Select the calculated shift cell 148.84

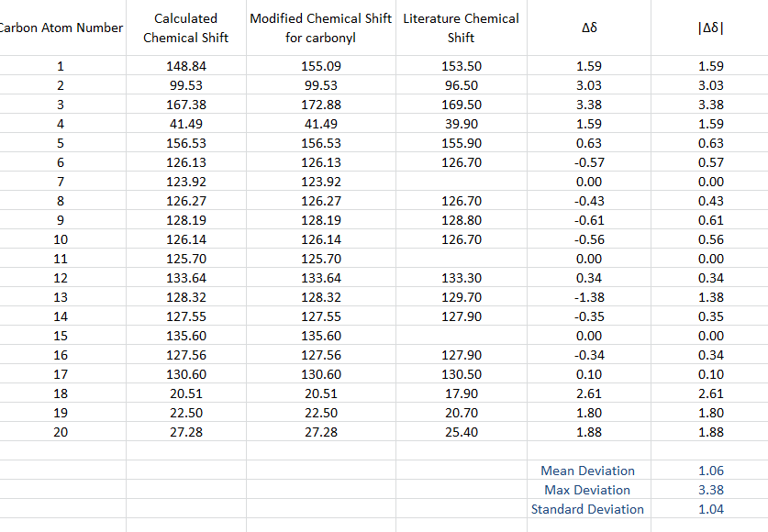click(186, 66)
